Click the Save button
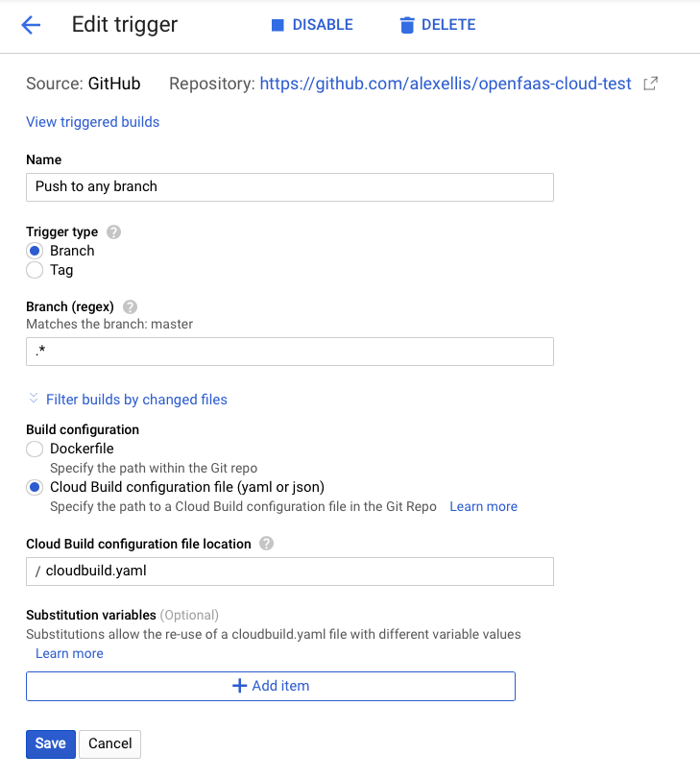Viewport: 700px width, 779px height. click(x=51, y=743)
